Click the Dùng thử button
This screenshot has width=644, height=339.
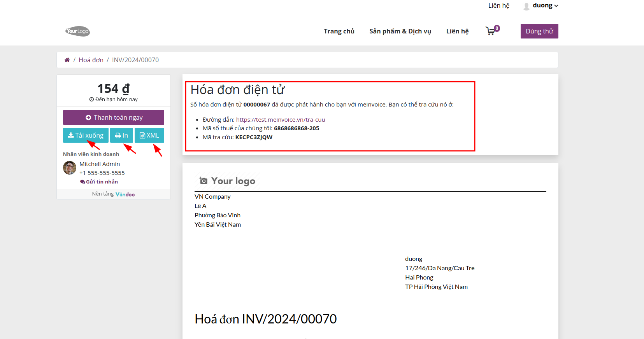coord(539,31)
